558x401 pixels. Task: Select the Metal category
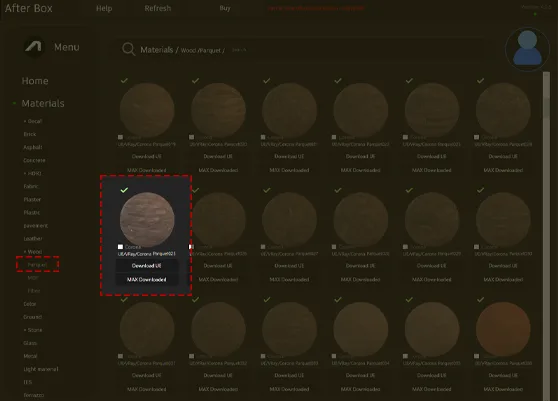click(30, 356)
